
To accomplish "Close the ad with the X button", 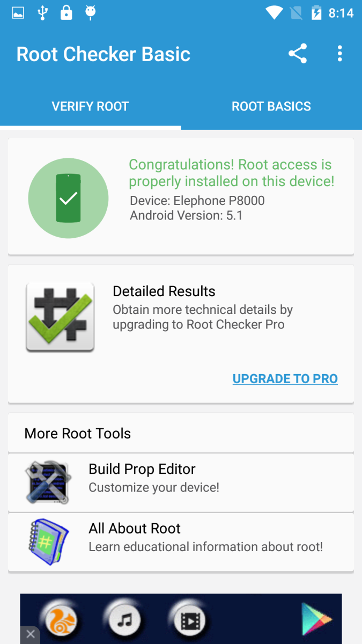I will coord(30,635).
